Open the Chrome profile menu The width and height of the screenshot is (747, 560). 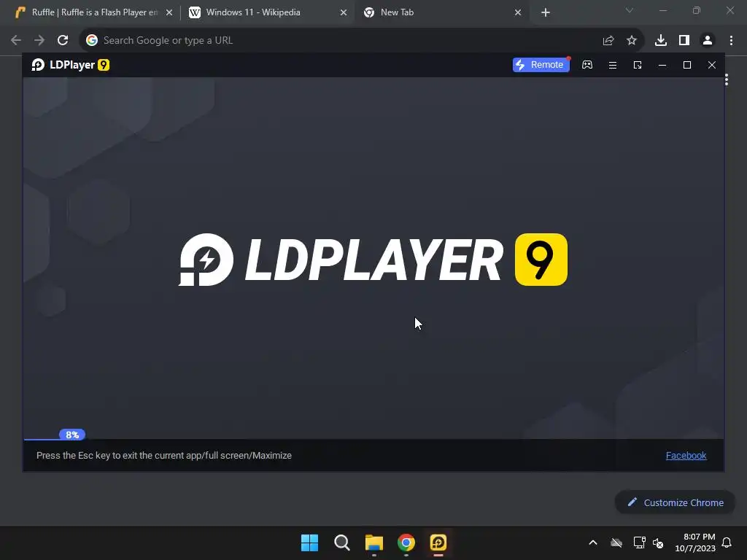pyautogui.click(x=708, y=41)
